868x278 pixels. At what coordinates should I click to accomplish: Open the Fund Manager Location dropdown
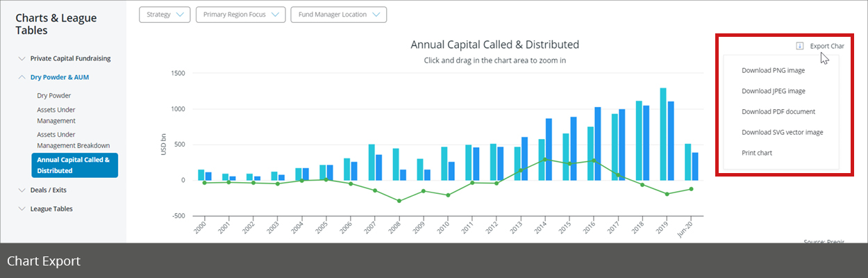tap(338, 15)
